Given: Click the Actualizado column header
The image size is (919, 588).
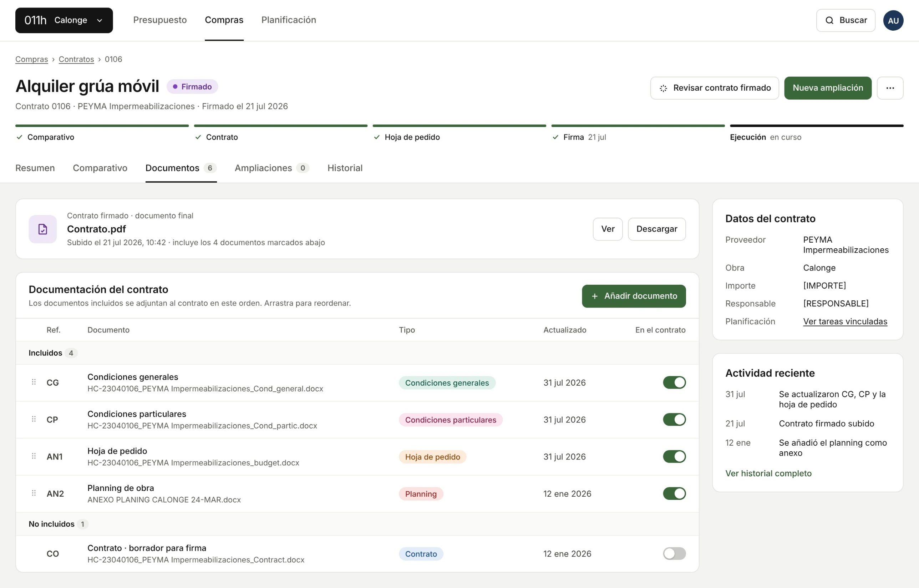Looking at the screenshot, I should pos(565,330).
